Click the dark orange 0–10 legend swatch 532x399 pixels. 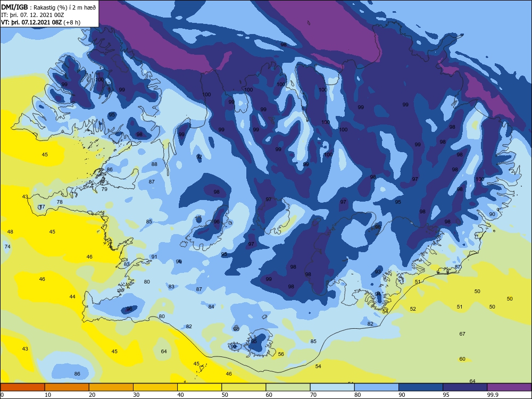coord(22,387)
